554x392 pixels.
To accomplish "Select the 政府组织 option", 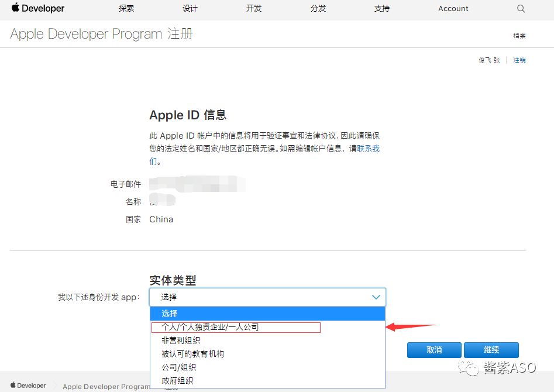I will 267,381.
